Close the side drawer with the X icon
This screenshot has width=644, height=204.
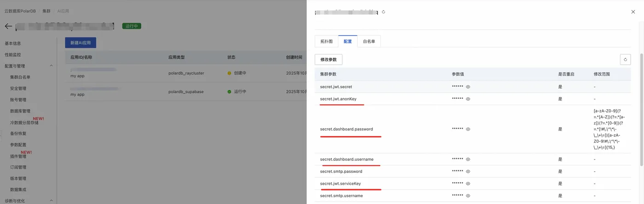(633, 11)
